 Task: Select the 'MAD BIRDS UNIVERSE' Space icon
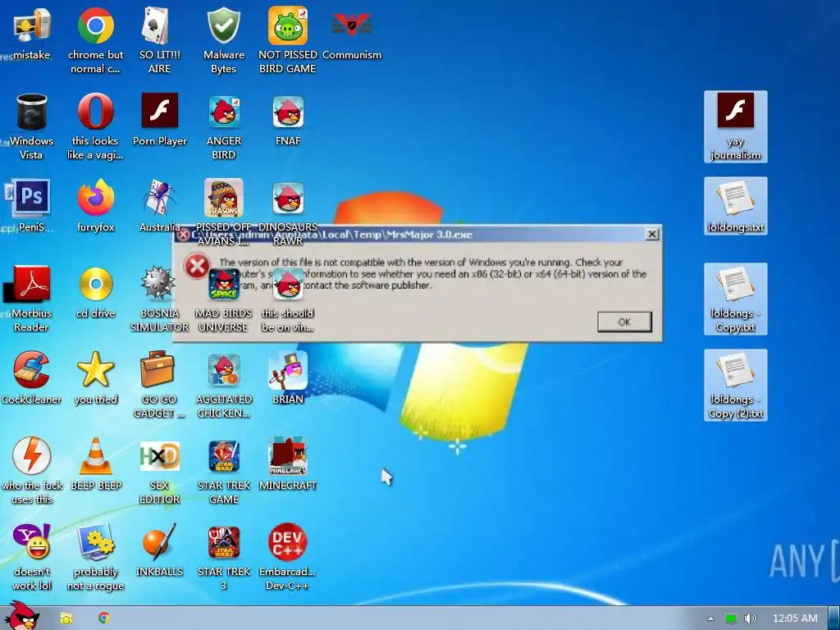224,299
